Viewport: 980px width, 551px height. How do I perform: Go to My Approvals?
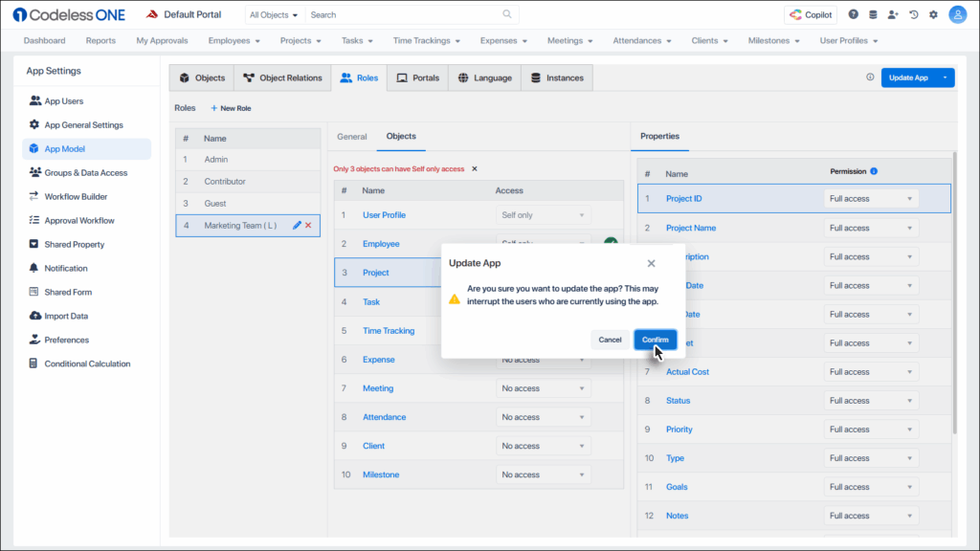click(162, 40)
